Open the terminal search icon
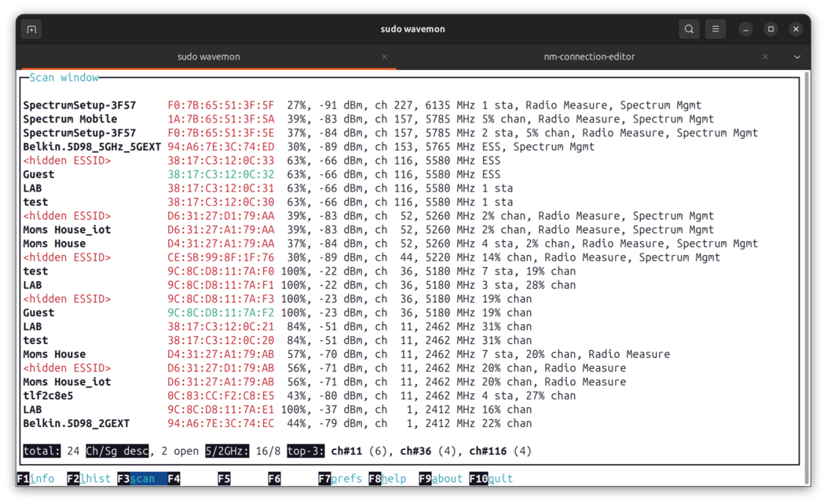Image resolution: width=827 pixels, height=504 pixels. click(x=689, y=29)
